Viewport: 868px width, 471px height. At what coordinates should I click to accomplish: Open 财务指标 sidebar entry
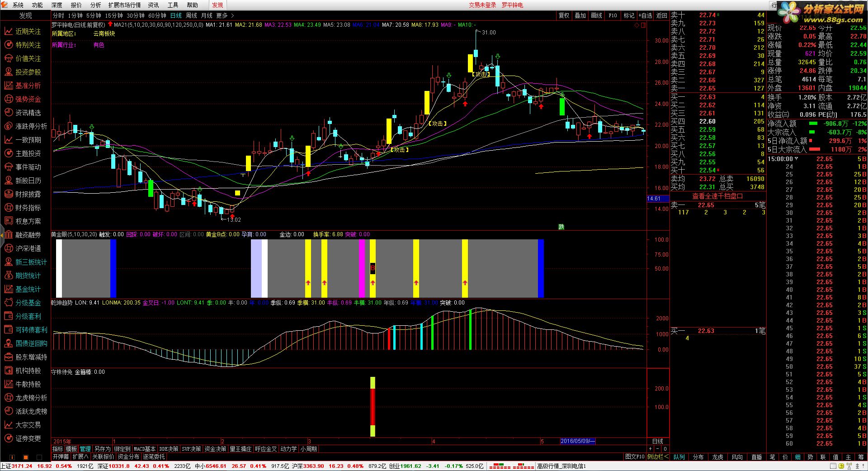(x=23, y=208)
